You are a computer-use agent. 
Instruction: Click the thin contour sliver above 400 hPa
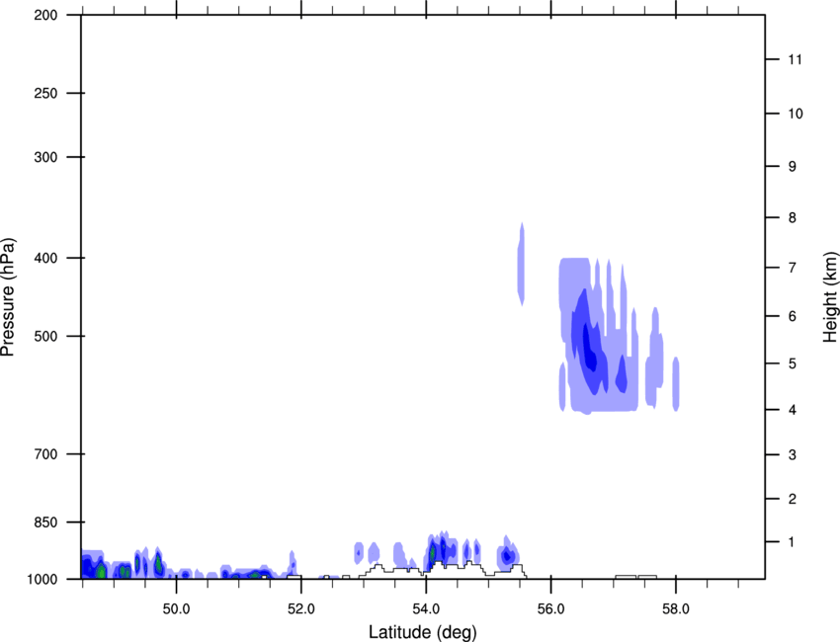521,264
